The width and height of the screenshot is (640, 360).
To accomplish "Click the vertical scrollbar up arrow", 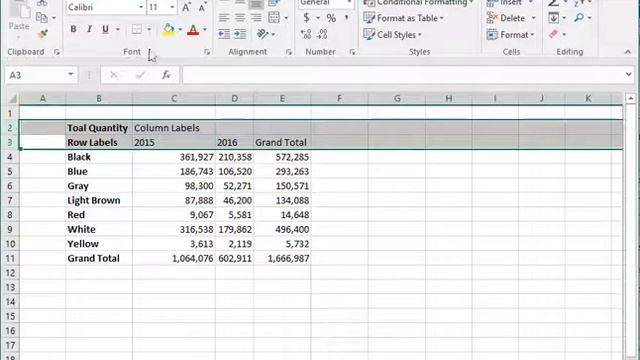I will [x=631, y=98].
